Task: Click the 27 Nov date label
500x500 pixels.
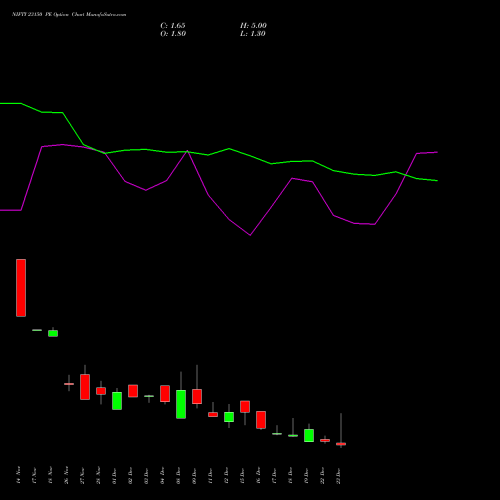Action: [82, 475]
